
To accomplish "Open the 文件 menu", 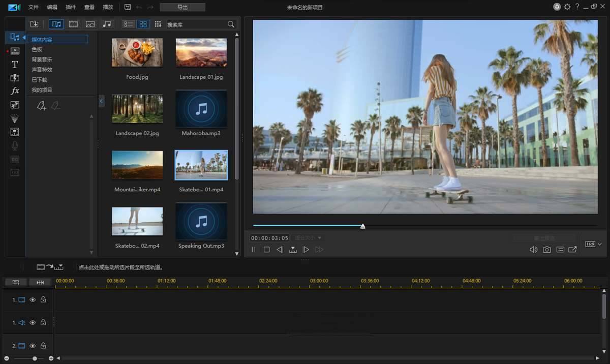I will [34, 7].
